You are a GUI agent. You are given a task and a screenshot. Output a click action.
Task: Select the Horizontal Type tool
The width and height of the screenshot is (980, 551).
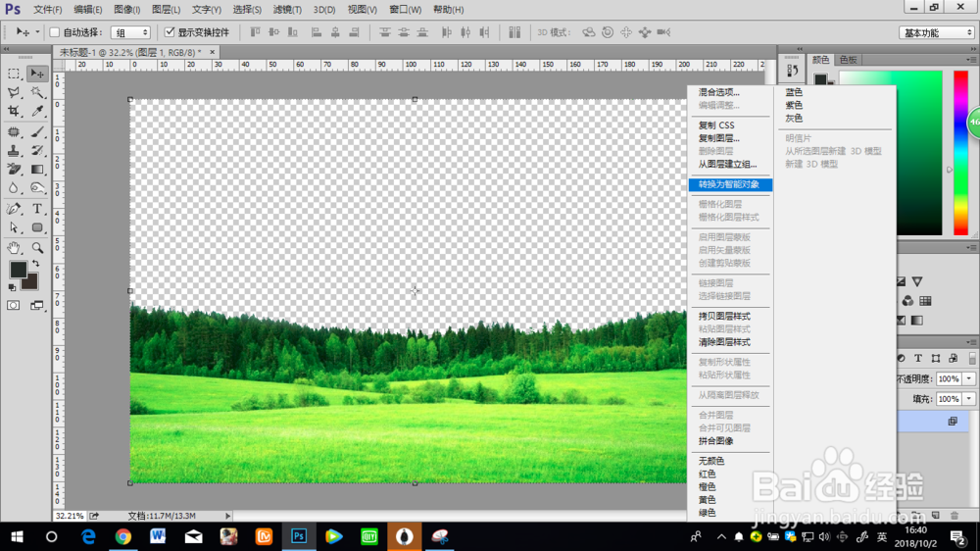pyautogui.click(x=37, y=209)
